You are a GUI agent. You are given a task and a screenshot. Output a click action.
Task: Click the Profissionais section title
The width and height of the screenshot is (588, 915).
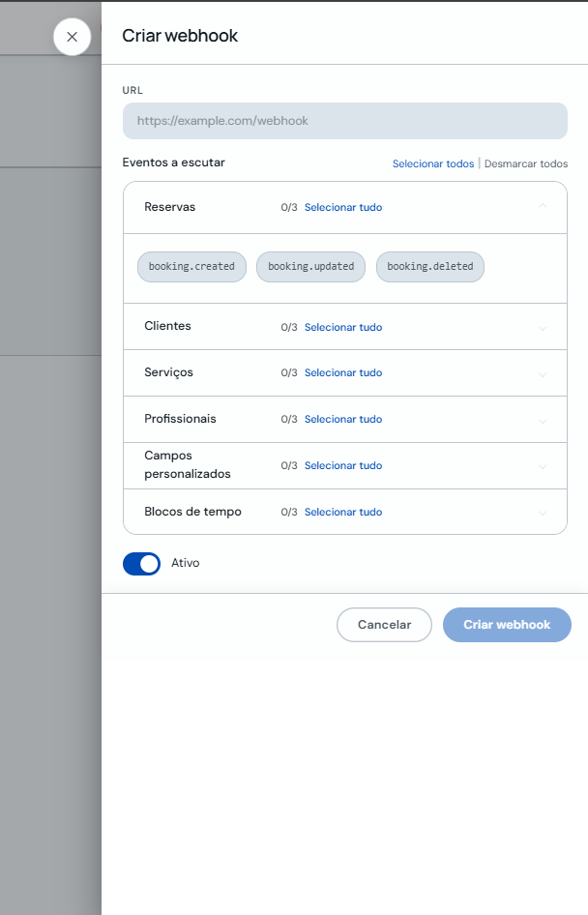click(180, 419)
